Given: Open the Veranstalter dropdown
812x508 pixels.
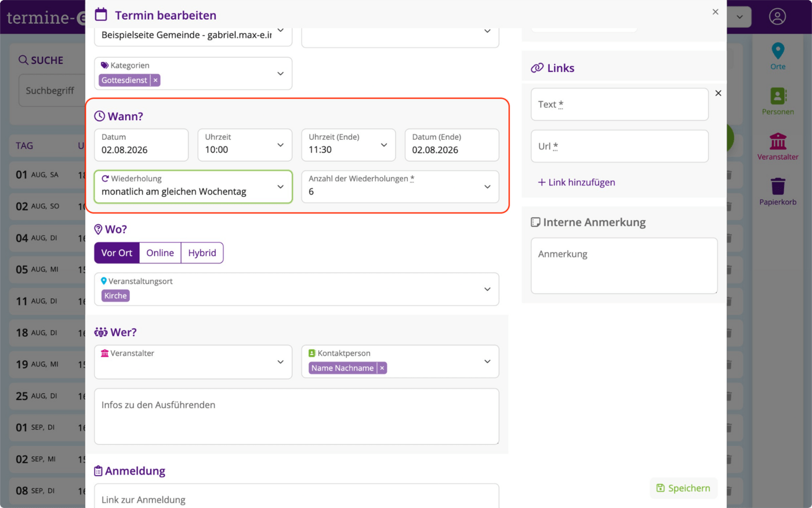Looking at the screenshot, I should coord(193,362).
